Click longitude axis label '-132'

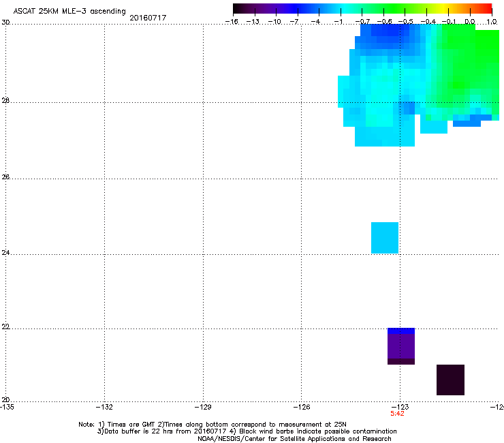coord(104,407)
